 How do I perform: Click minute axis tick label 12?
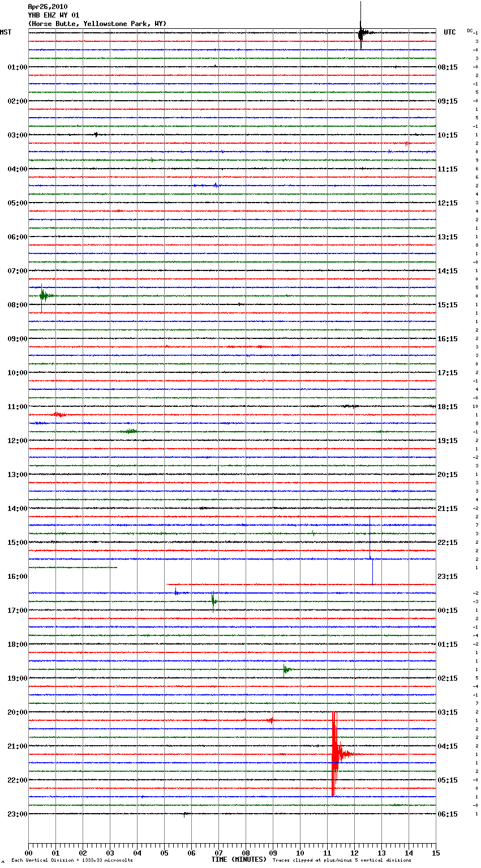click(354, 853)
